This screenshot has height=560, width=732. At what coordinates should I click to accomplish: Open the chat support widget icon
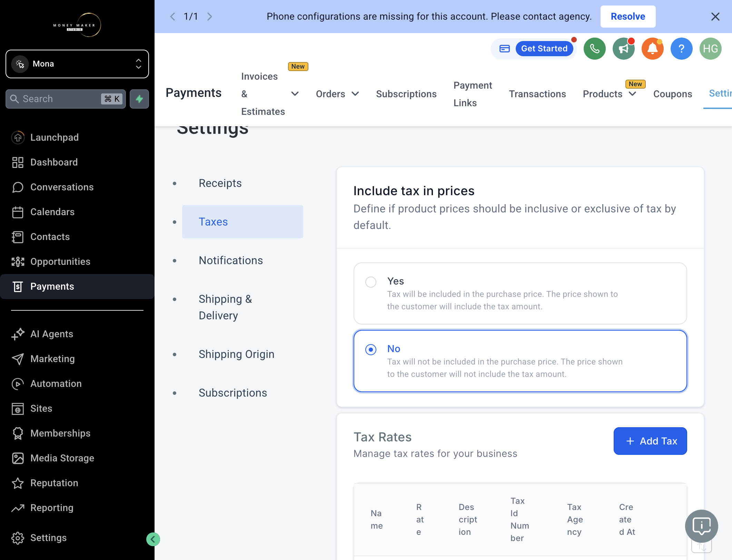click(702, 526)
